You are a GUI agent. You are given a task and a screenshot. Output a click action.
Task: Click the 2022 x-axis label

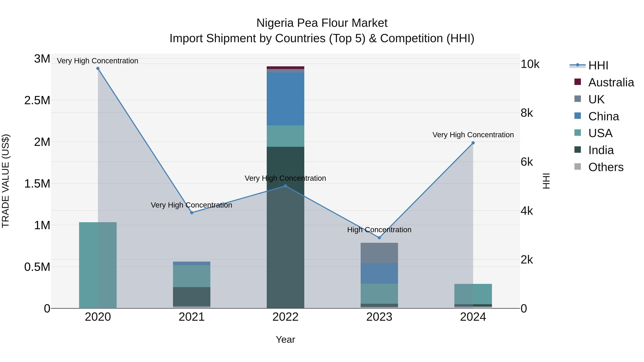[x=286, y=317]
